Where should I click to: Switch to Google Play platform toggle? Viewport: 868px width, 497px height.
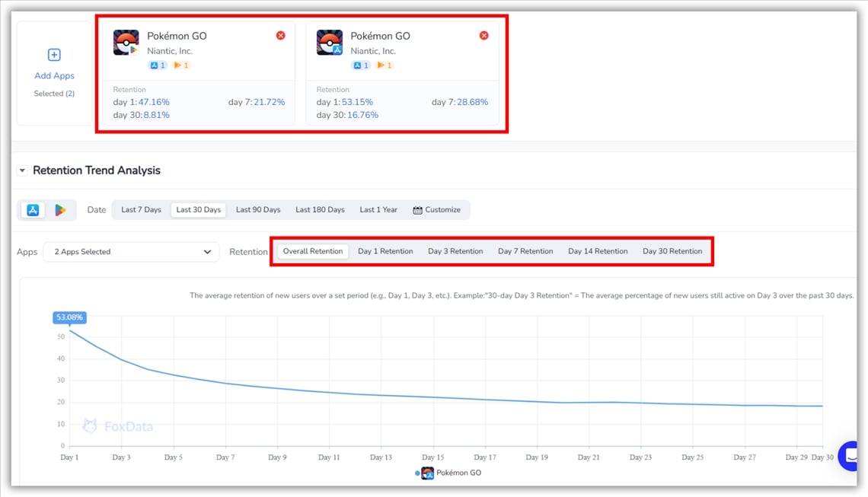[x=60, y=210]
